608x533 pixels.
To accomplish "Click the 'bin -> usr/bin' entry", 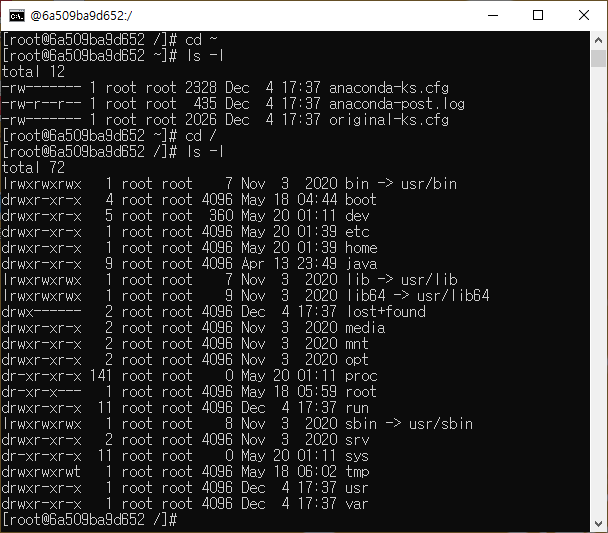I will (x=401, y=184).
